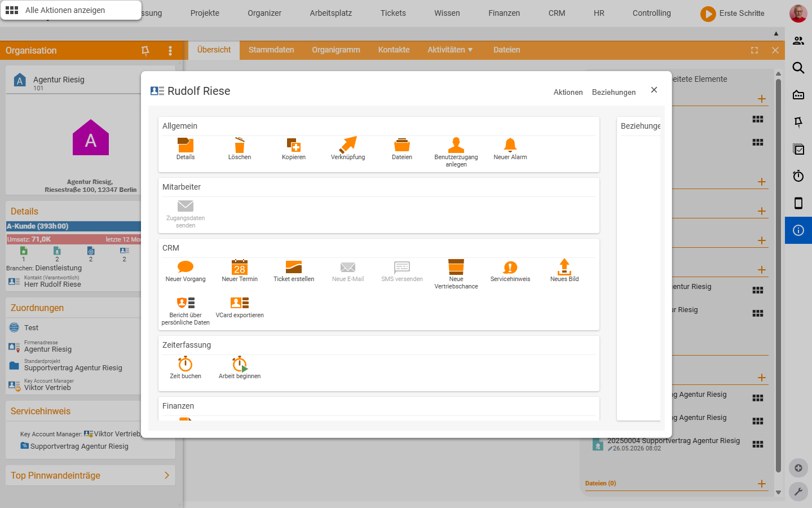Screen dimensions: 812x508
Task: Open the checklist icon in right sidebar
Action: (x=798, y=149)
